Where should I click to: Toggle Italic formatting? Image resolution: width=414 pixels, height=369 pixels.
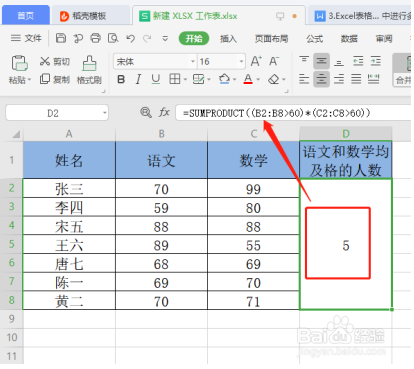coord(138,79)
